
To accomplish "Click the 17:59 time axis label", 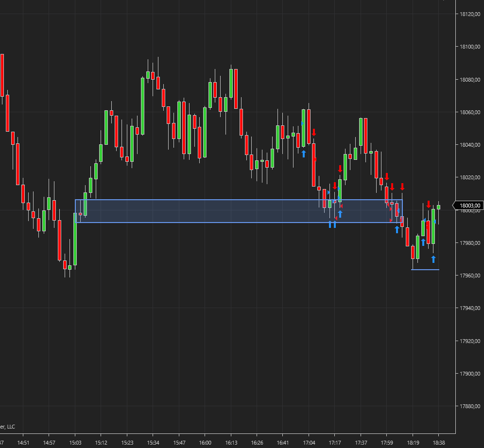I will pos(387,443).
